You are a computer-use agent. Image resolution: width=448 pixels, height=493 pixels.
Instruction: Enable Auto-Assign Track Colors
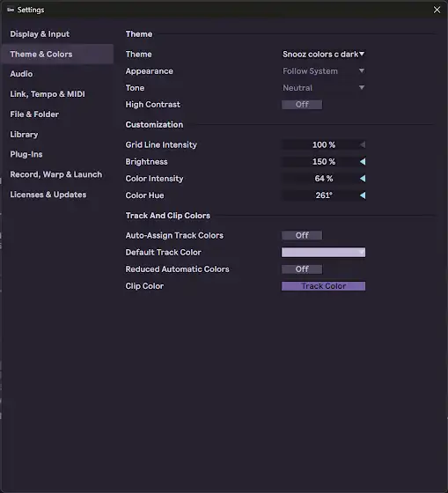(x=302, y=236)
